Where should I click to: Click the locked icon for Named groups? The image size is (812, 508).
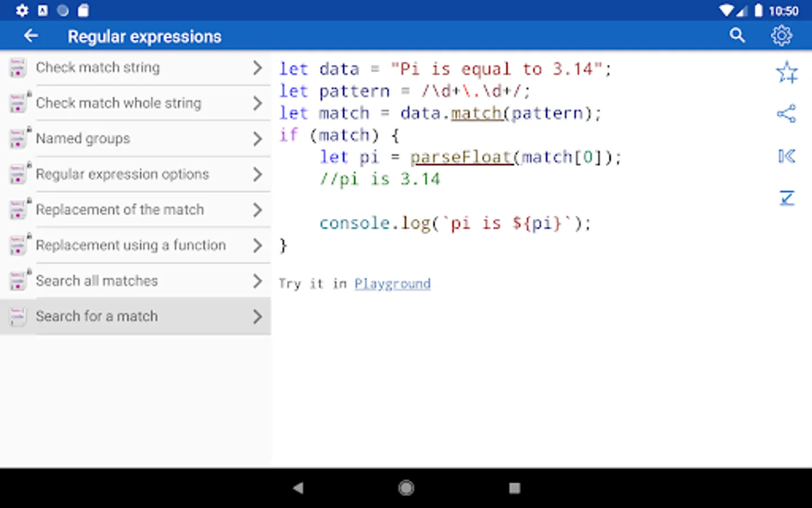click(x=20, y=138)
